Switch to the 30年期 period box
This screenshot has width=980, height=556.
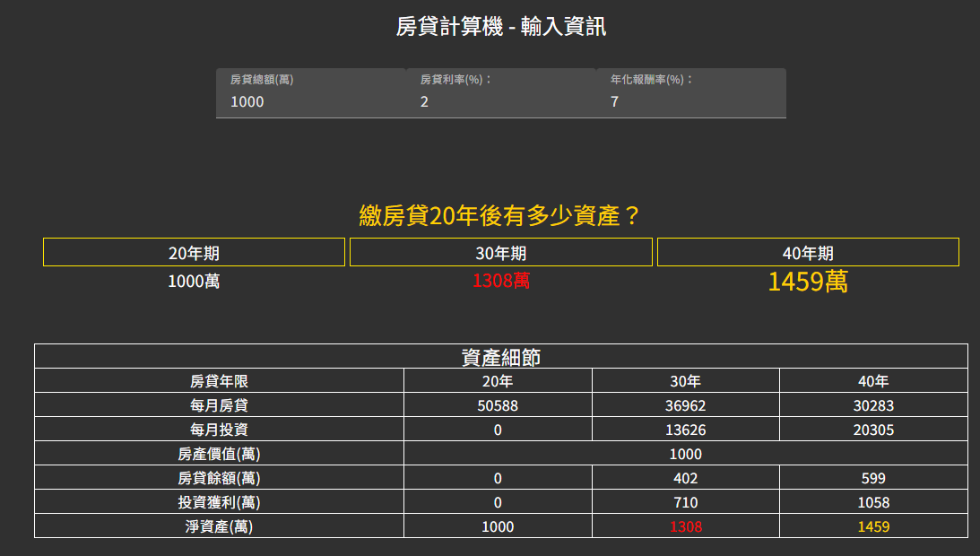pos(500,253)
